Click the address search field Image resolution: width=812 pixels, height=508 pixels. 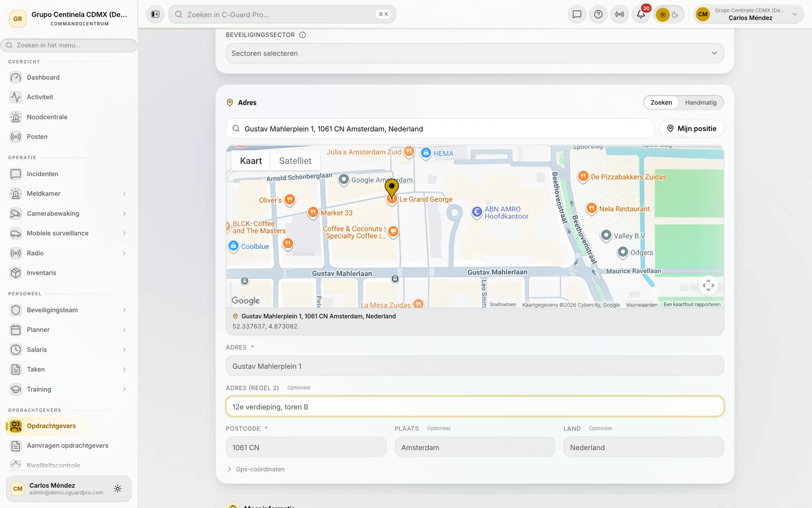point(440,129)
